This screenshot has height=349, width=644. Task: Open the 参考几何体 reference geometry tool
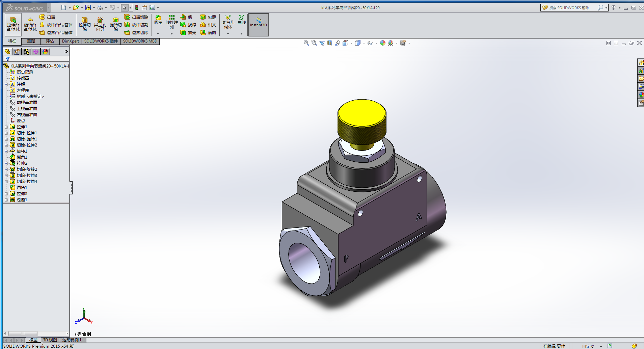point(228,22)
